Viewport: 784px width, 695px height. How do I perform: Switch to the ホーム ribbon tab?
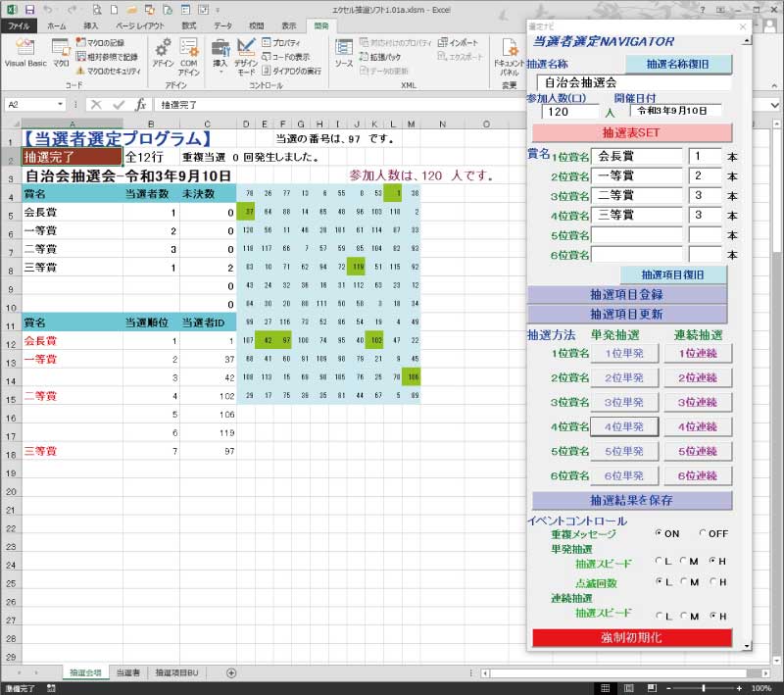tap(57, 26)
